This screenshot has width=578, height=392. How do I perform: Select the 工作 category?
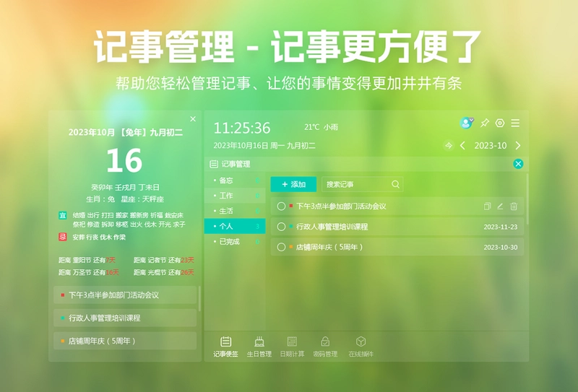tap(235, 196)
